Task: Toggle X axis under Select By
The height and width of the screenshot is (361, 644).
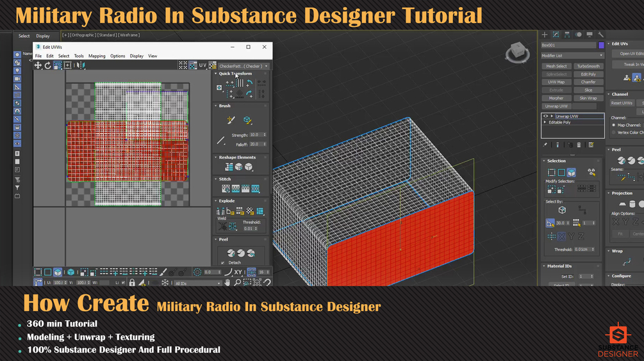Action: pyautogui.click(x=561, y=236)
